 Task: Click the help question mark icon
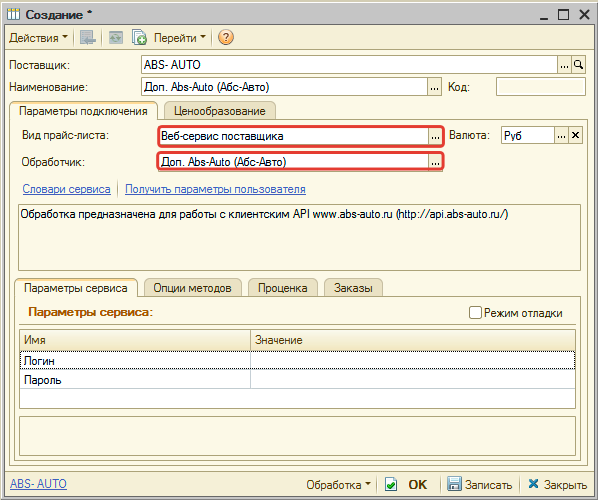(226, 37)
